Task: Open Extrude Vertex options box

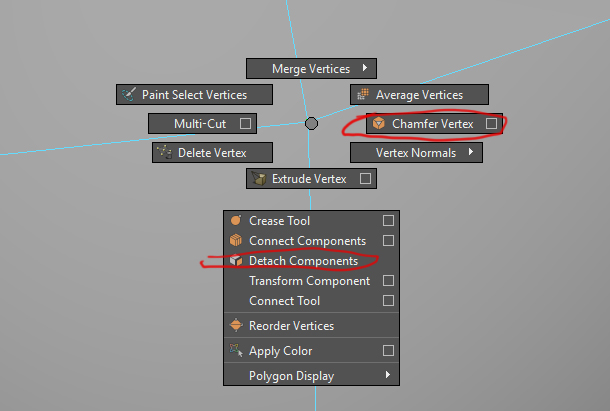Action: click(x=366, y=179)
